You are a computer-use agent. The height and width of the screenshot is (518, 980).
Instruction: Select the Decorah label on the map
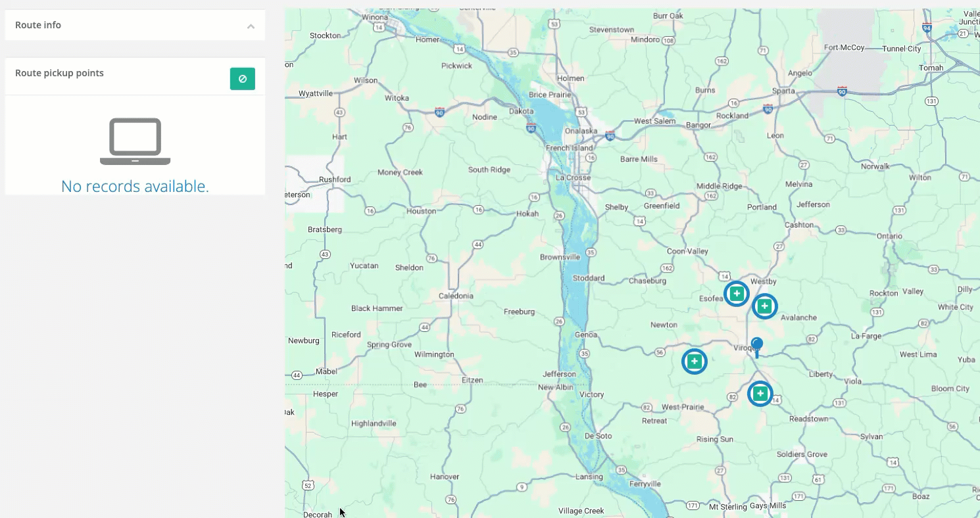pyautogui.click(x=319, y=514)
